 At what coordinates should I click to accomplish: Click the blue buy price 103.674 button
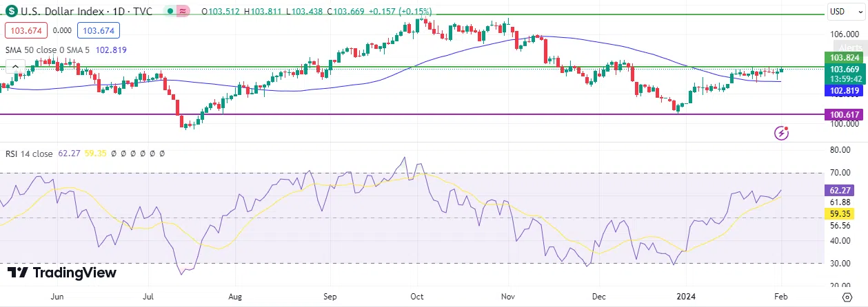[99, 30]
